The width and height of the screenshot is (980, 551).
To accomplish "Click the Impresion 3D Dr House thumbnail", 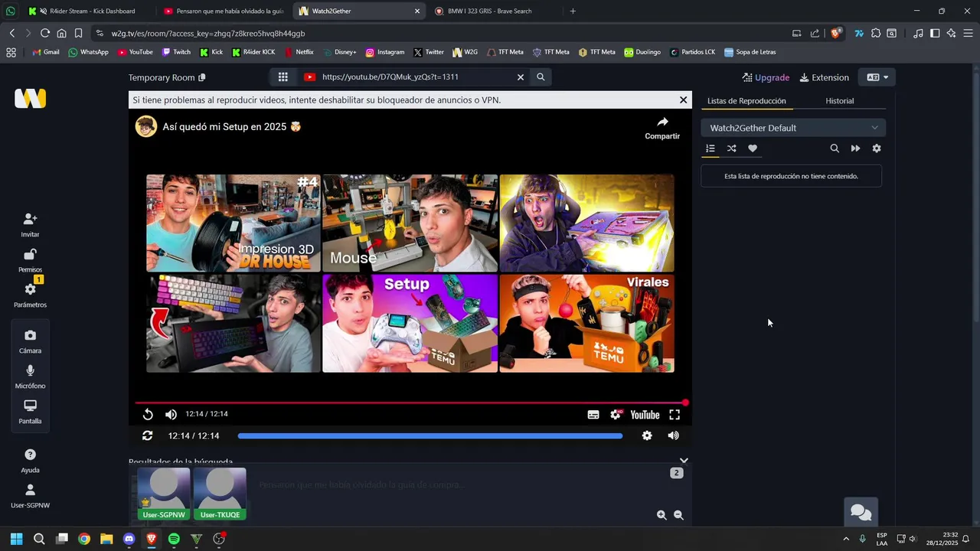I will 234,223.
